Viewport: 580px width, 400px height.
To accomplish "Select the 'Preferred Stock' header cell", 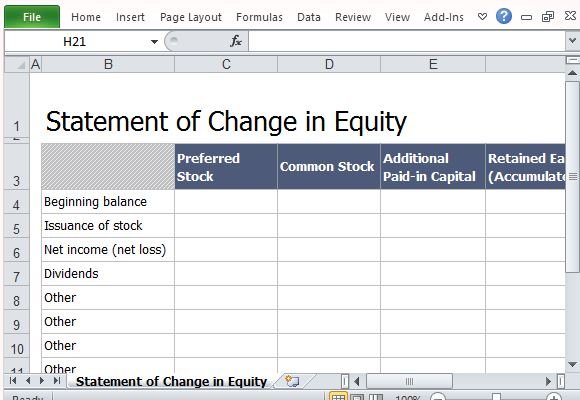I will coord(226,167).
